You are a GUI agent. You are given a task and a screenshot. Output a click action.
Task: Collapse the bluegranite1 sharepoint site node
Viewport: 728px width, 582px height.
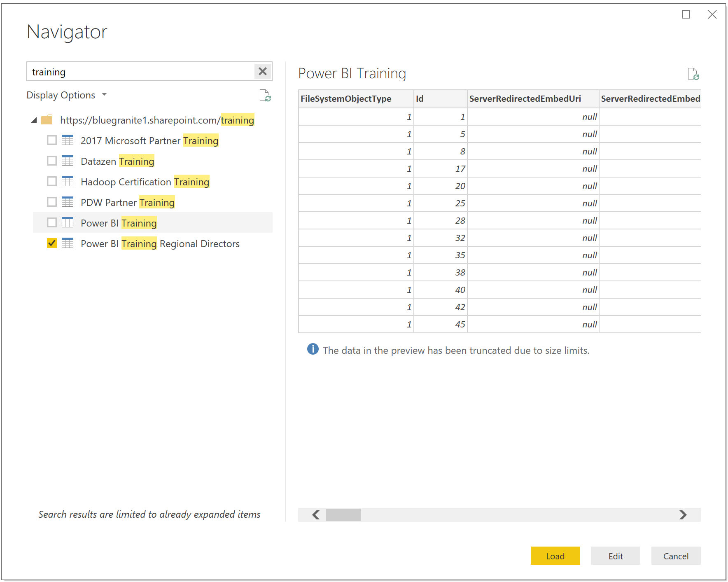[x=34, y=120]
